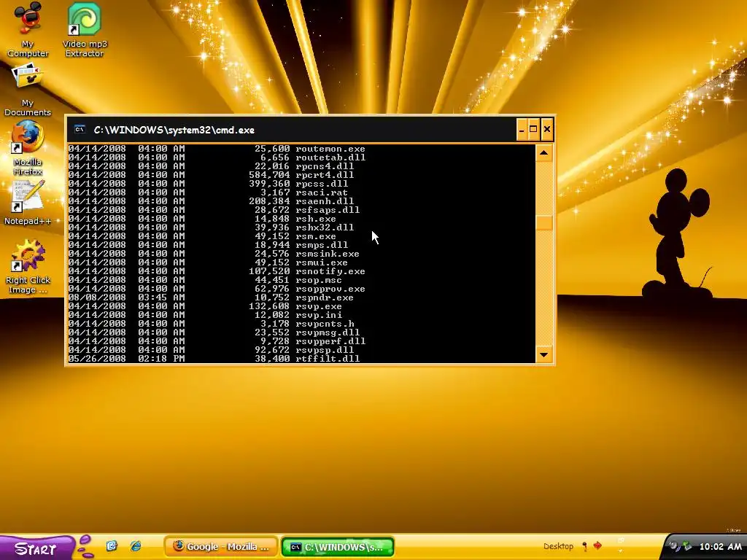Click rsvpperf.dll in the listing

(x=330, y=341)
